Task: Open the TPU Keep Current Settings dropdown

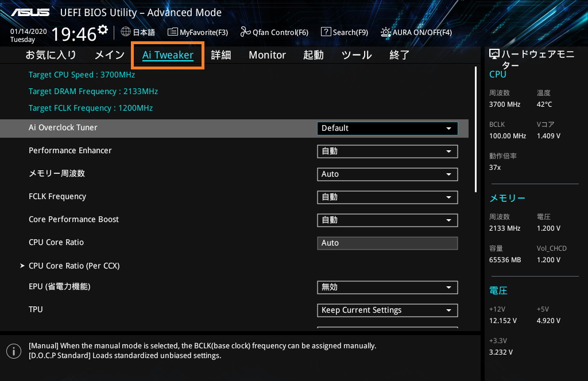Action: click(x=388, y=310)
